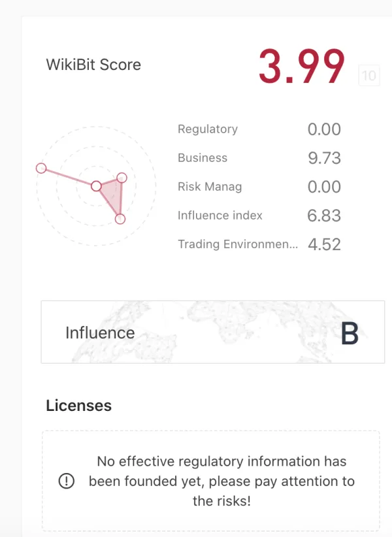
Task: Click the bottom vertex dot on the radar chart
Action: 120,218
